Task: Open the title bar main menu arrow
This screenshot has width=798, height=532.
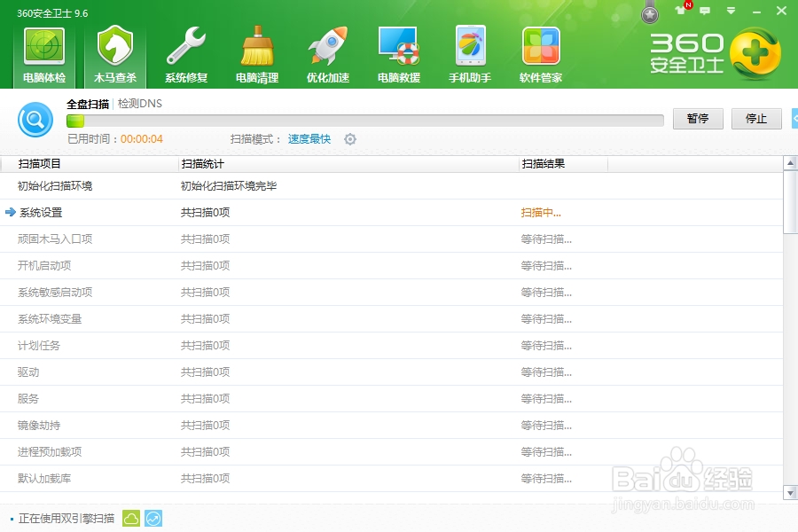Action: coord(731,11)
